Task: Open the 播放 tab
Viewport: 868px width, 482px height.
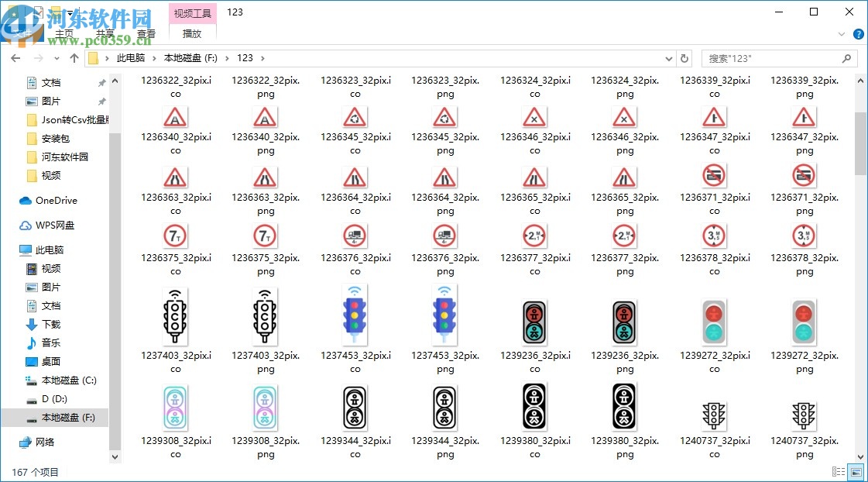Action: pos(192,34)
